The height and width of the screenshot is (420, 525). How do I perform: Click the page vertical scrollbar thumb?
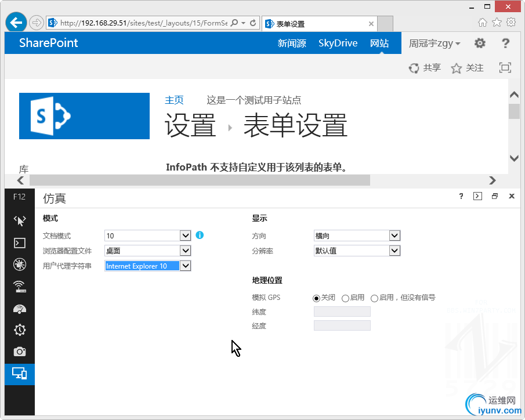coord(514,111)
